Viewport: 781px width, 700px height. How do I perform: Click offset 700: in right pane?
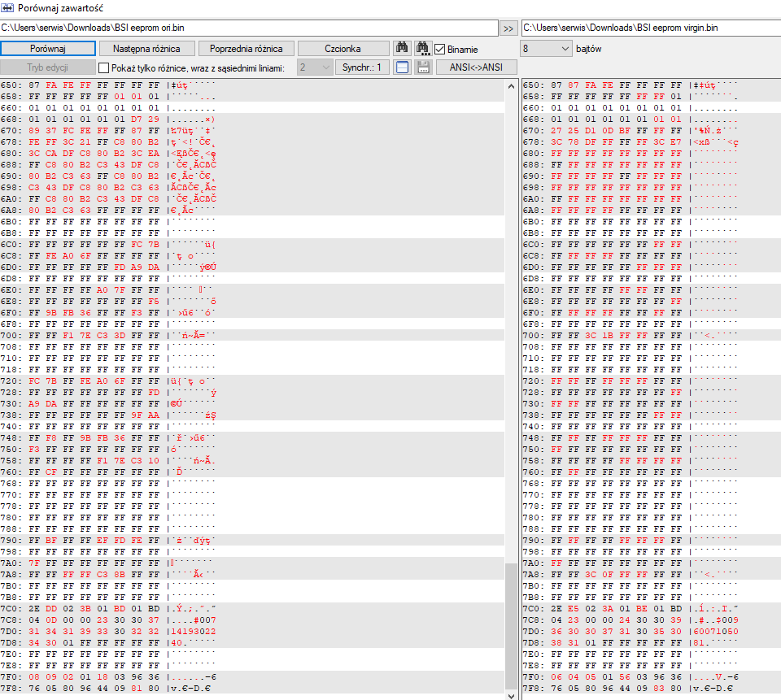tap(534, 336)
